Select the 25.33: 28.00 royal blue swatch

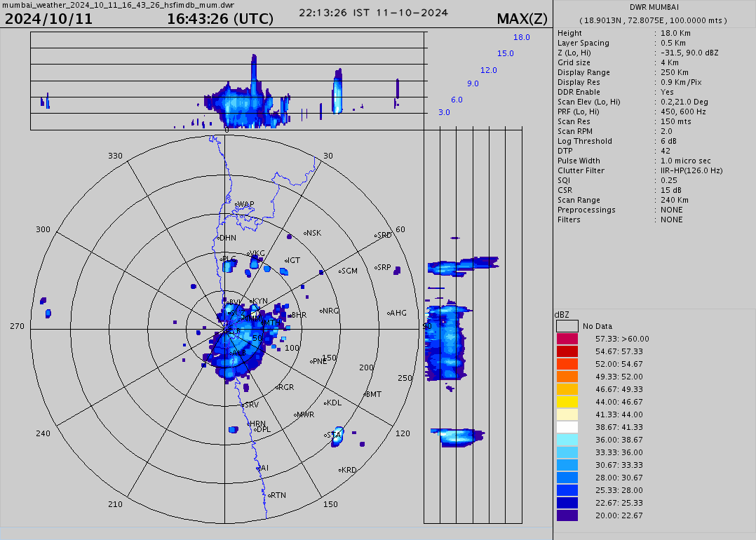click(x=567, y=490)
